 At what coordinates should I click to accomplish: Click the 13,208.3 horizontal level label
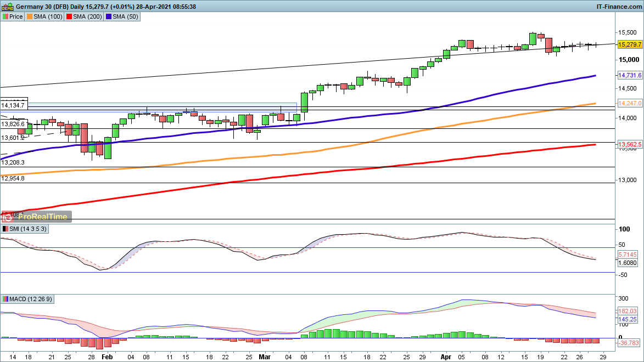(x=13, y=163)
